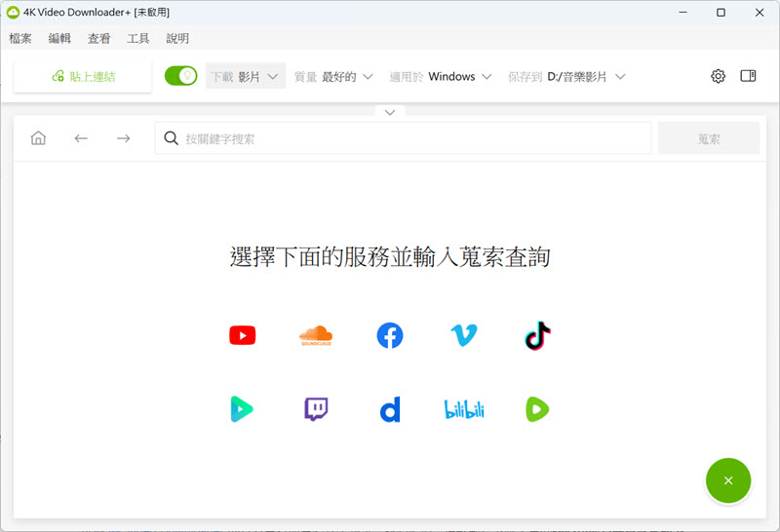The image size is (780, 532).
Task: Go to the browser home page
Action: [38, 138]
